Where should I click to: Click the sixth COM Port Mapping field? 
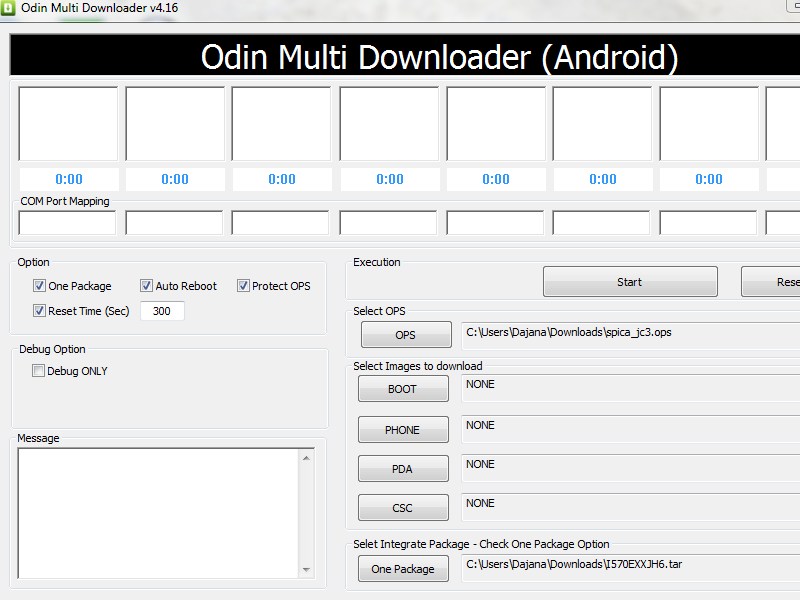[x=602, y=223]
